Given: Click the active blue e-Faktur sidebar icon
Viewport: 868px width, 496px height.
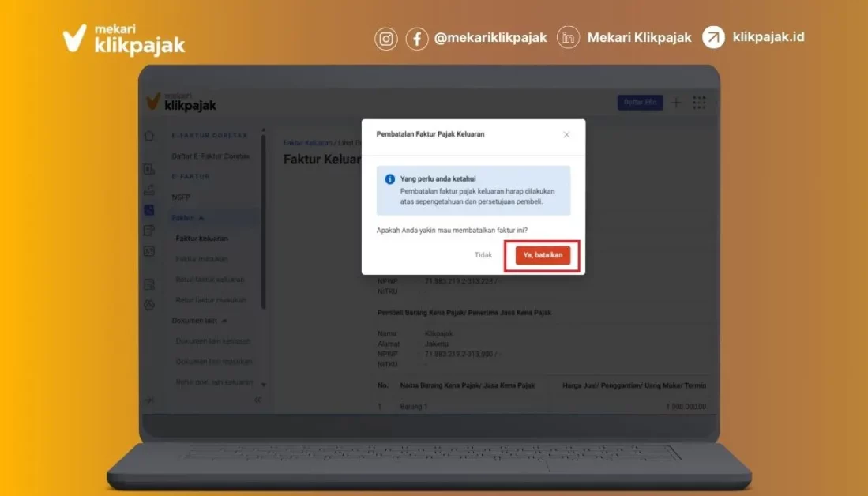Looking at the screenshot, I should pos(149,210).
